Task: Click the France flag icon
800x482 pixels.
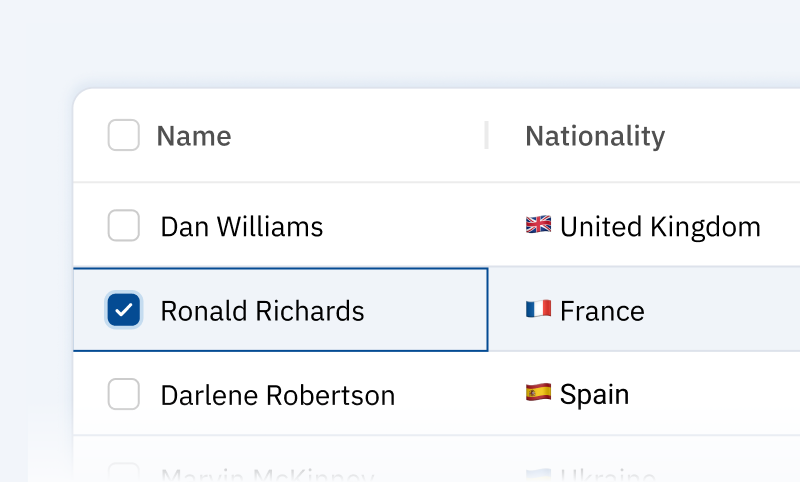Action: (x=538, y=309)
